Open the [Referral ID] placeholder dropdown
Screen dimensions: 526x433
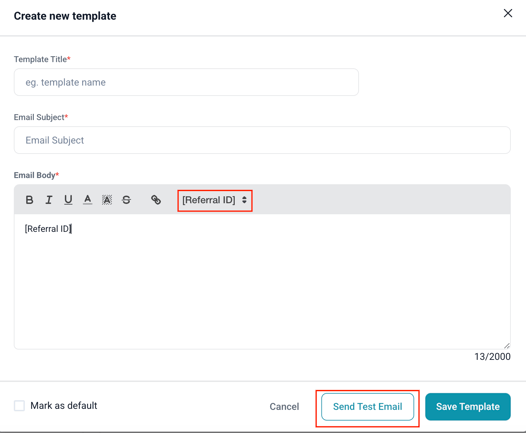(215, 200)
